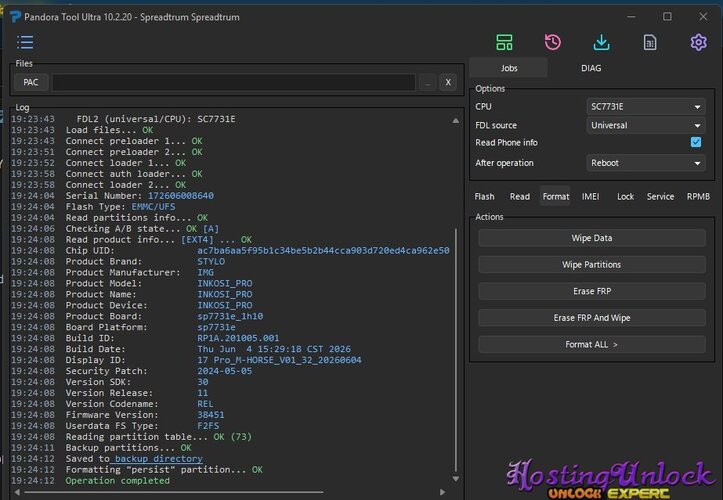This screenshot has width=723, height=500.
Task: Click into the PAC file path field
Action: 234,83
